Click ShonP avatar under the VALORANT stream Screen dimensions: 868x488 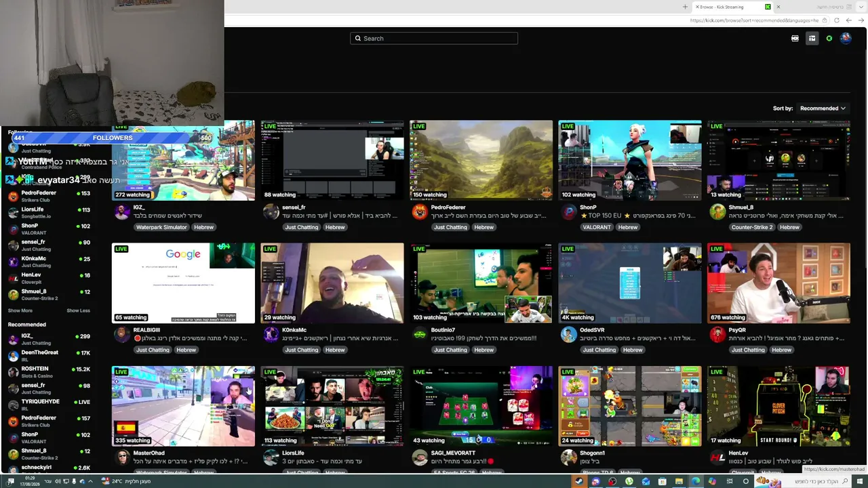pos(568,211)
